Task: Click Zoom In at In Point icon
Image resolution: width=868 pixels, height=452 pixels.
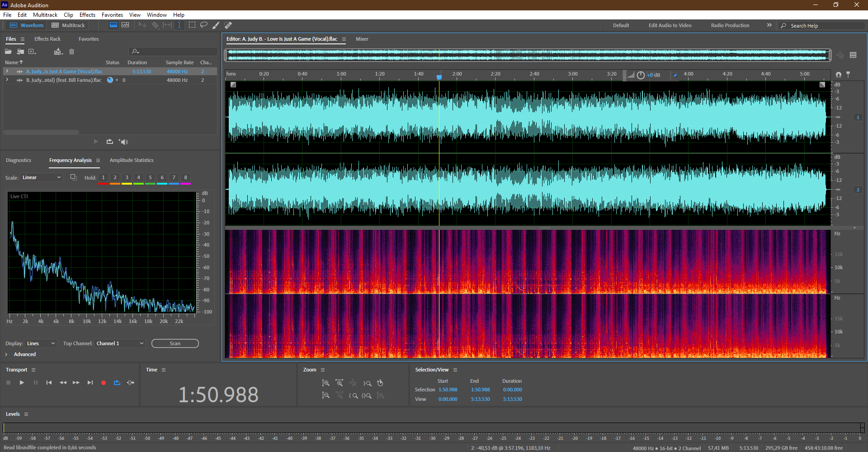Action: tap(353, 395)
